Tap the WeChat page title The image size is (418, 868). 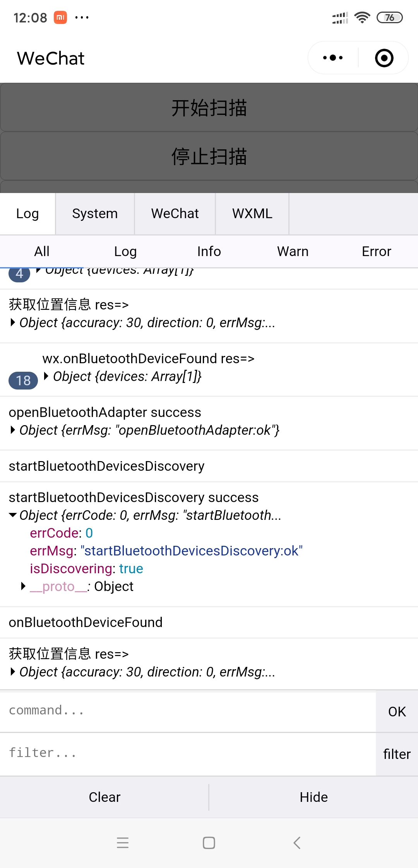click(x=51, y=58)
